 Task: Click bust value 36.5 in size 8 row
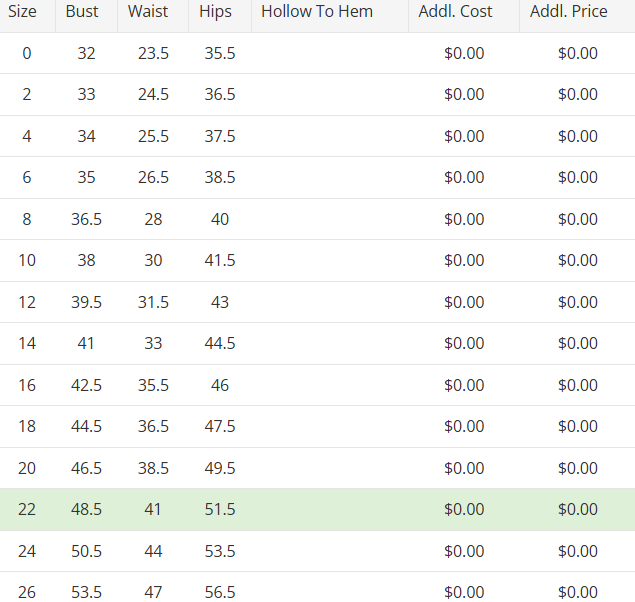click(x=86, y=219)
